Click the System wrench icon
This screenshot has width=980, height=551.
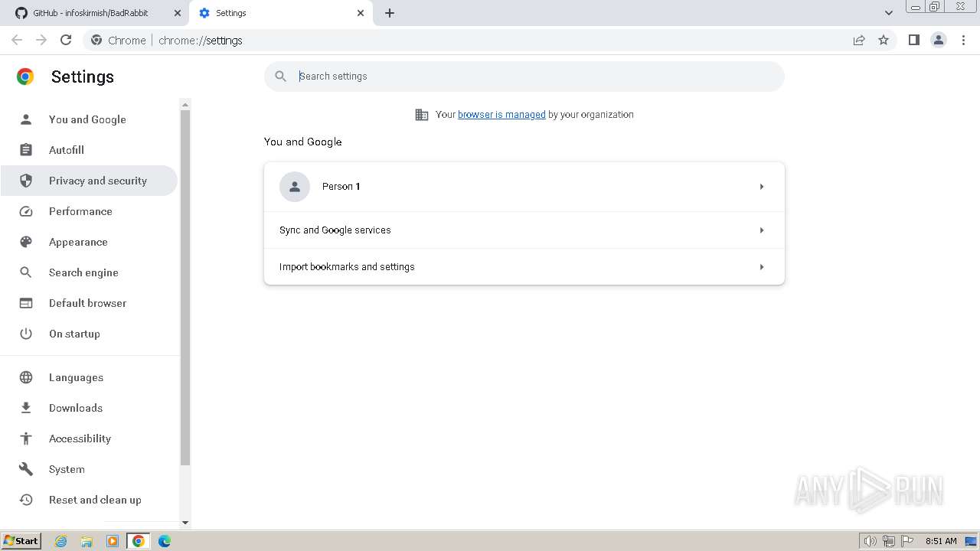pyautogui.click(x=26, y=469)
